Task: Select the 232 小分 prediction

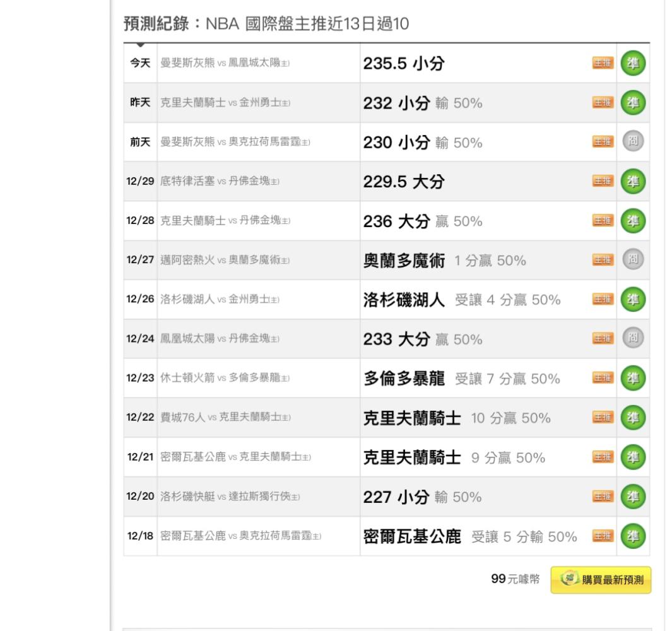Action: [423, 103]
